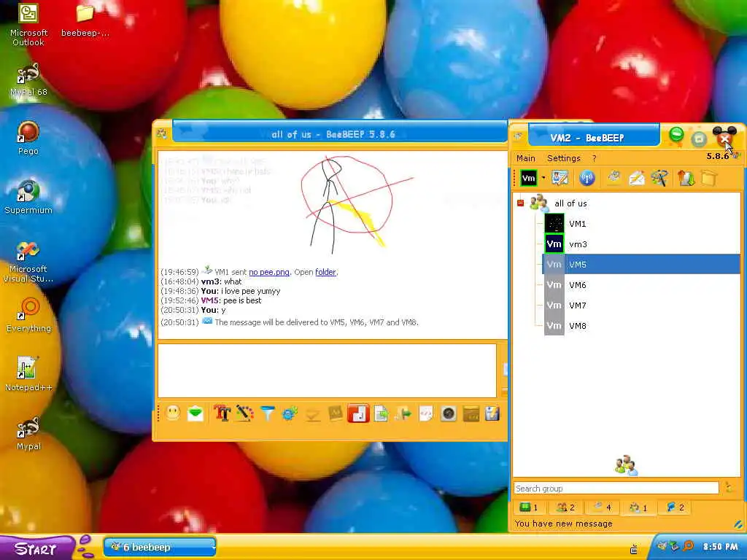Click the dimmed yellow box icon in VM2 toolbar
The height and width of the screenshot is (560, 747).
click(x=709, y=178)
